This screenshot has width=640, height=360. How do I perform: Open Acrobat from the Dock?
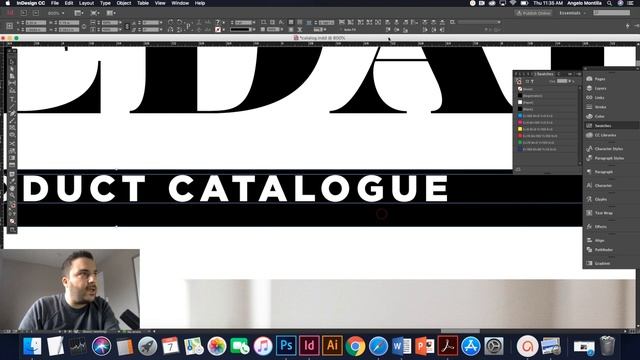pyautogui.click(x=448, y=346)
